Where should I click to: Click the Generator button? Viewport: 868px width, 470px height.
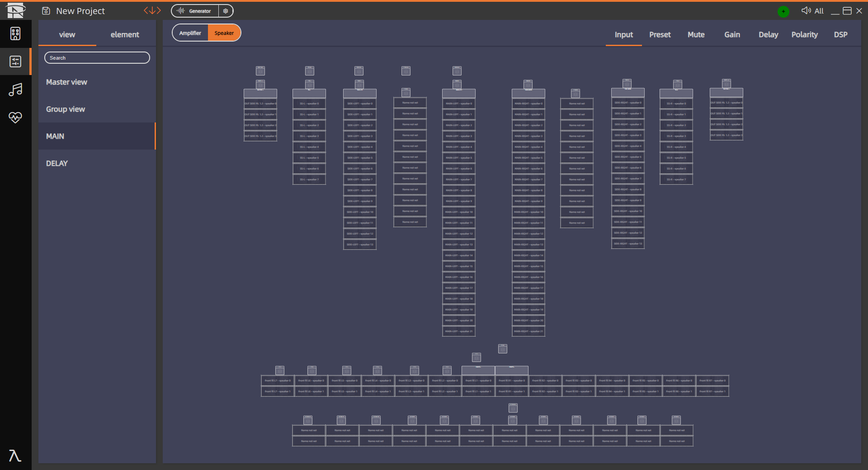click(195, 11)
